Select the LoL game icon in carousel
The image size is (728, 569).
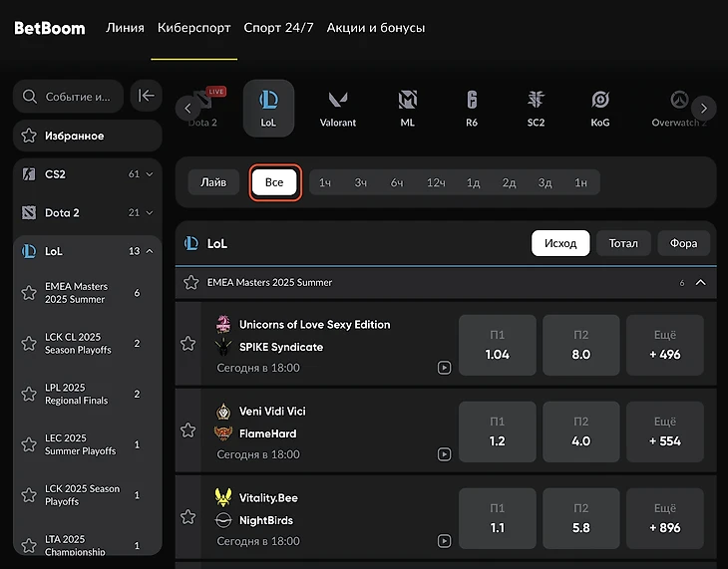pyautogui.click(x=268, y=109)
